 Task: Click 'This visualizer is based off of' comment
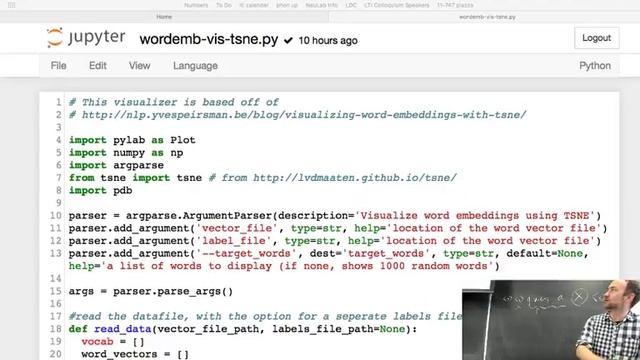(x=174, y=102)
